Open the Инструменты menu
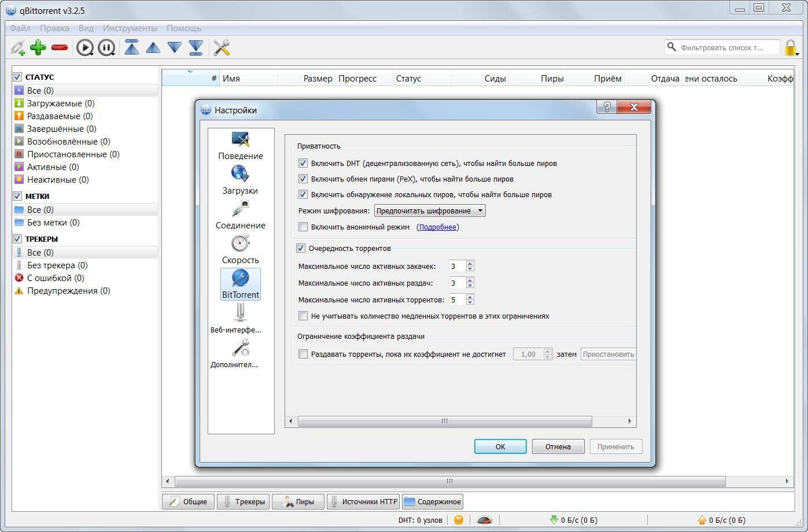 click(130, 28)
